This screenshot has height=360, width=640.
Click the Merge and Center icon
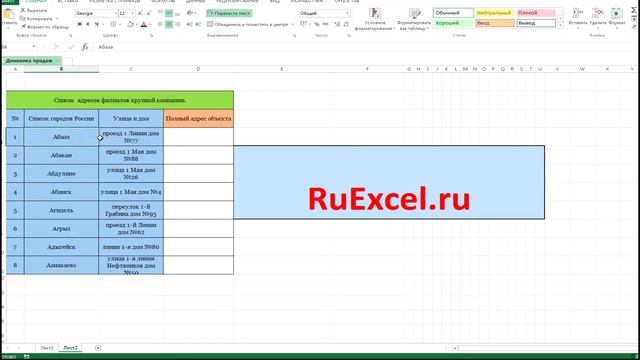(x=210, y=24)
